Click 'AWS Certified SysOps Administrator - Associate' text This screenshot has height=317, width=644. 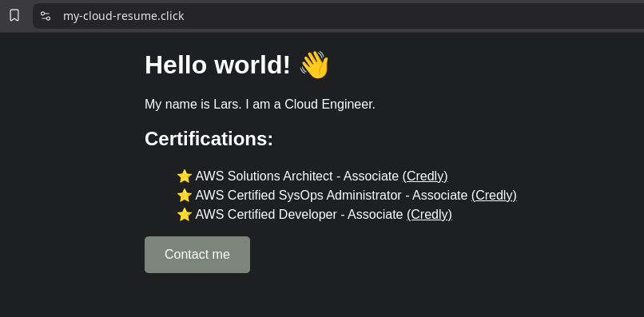point(332,196)
